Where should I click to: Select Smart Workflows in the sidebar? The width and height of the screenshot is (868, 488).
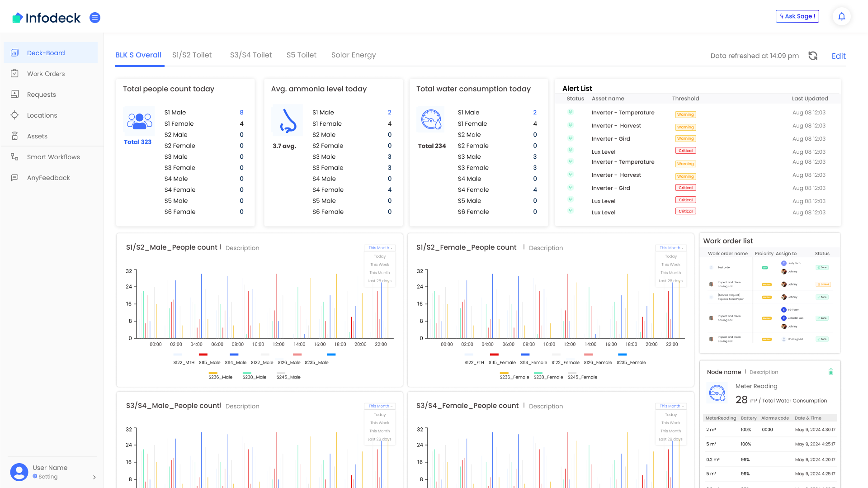(53, 156)
